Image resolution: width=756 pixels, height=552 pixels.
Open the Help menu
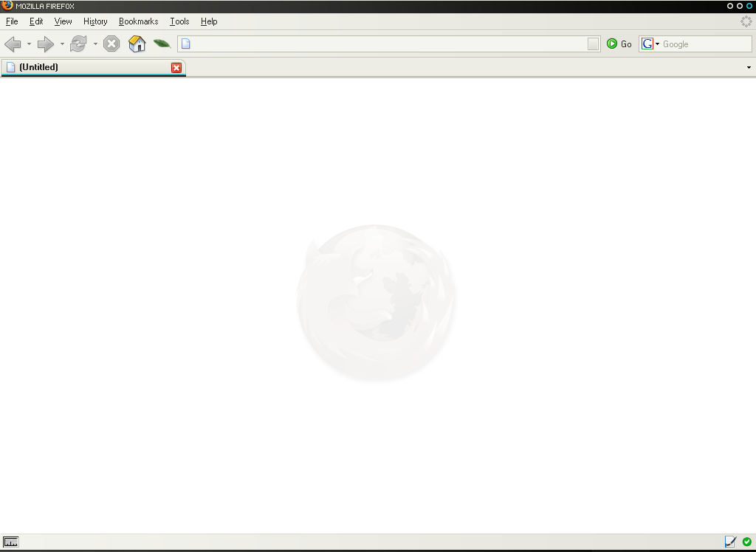[x=209, y=21]
